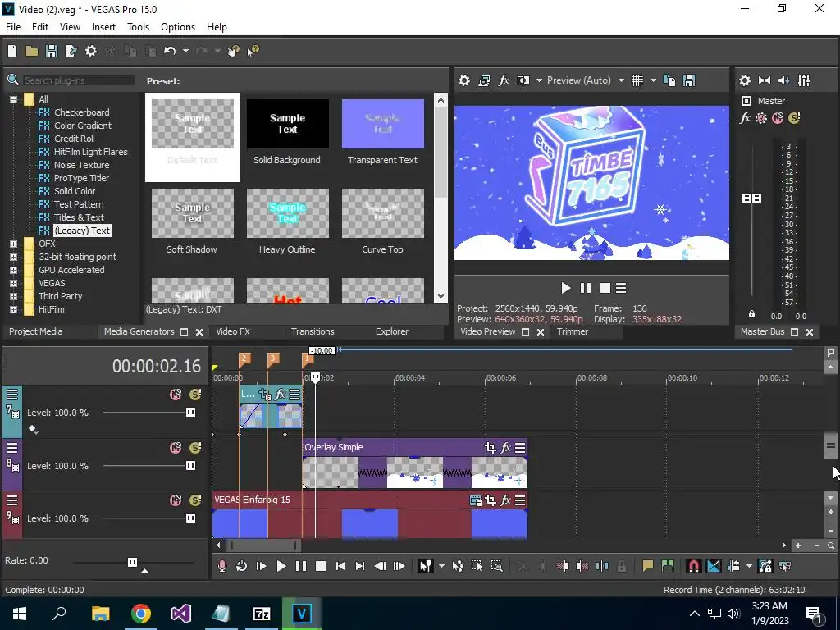Screen dimensions: 840x630
Task: Adjust track 8 Level slider handle
Action: [190, 466]
